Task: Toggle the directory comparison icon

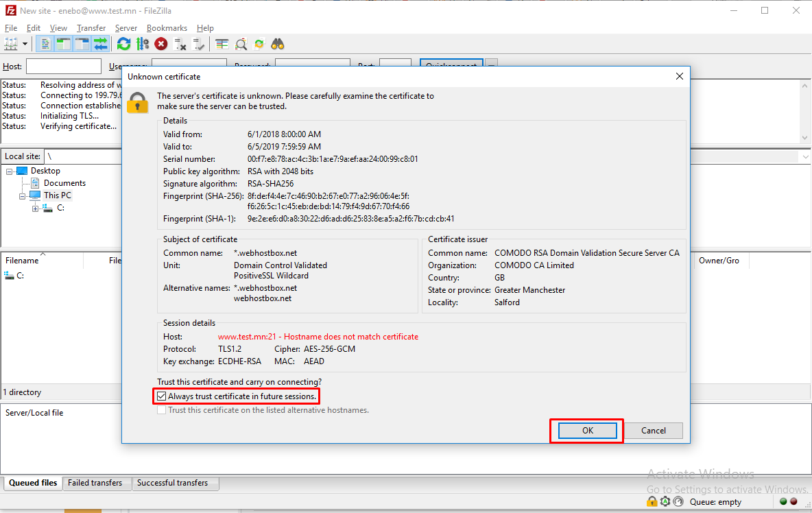Action: 241,45
